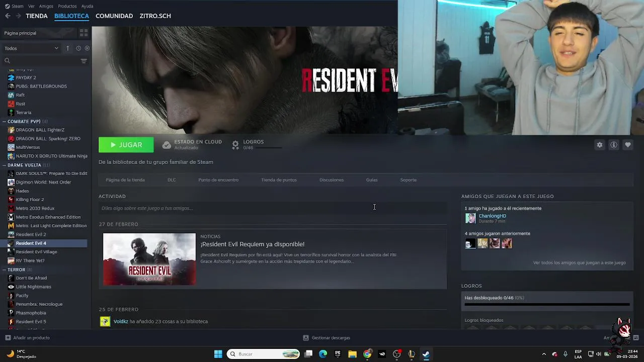Click the add product plus icon
644x362 pixels.
pos(8,338)
